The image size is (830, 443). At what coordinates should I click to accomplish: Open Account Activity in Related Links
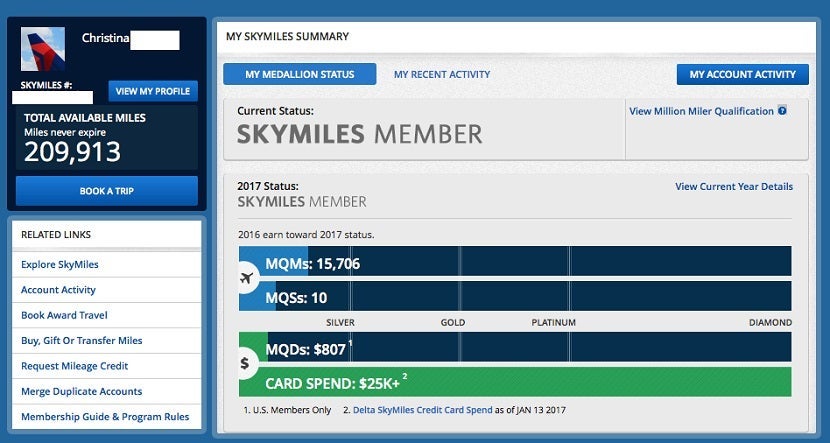[58, 290]
